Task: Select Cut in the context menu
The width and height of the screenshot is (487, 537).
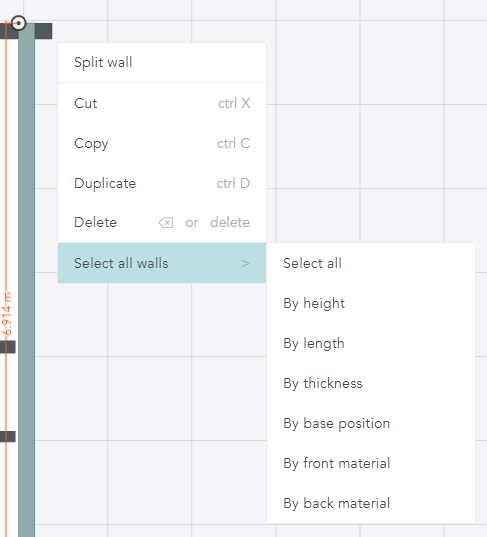Action: click(162, 103)
